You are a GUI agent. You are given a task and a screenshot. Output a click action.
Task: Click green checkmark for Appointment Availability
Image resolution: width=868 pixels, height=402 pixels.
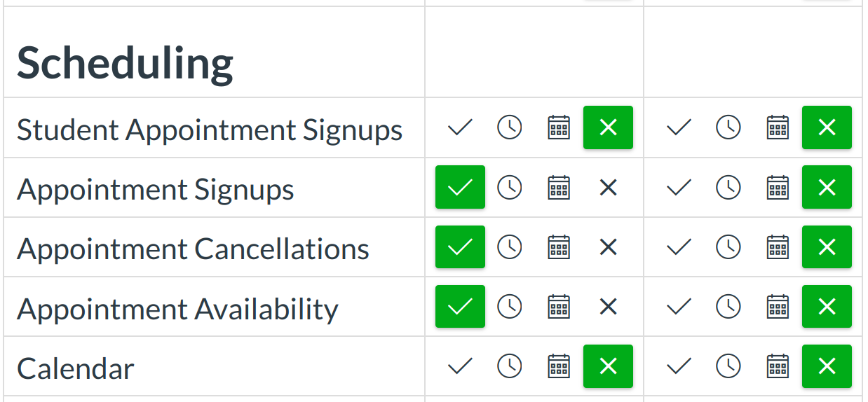[460, 306]
